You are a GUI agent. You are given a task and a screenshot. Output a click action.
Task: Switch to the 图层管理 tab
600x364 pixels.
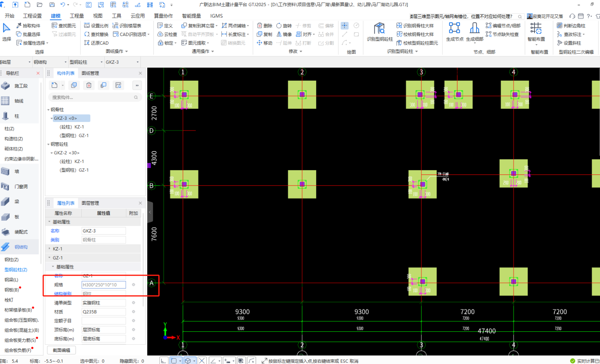point(90,203)
